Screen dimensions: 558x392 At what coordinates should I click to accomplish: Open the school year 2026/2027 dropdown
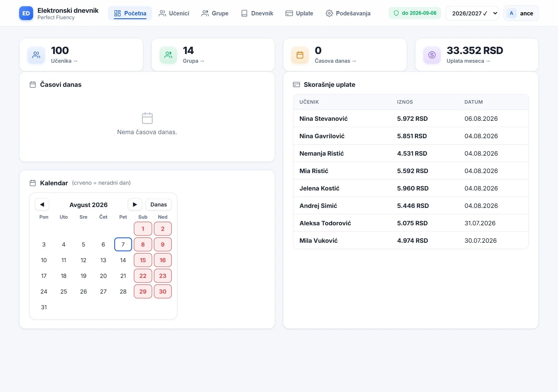click(x=472, y=13)
